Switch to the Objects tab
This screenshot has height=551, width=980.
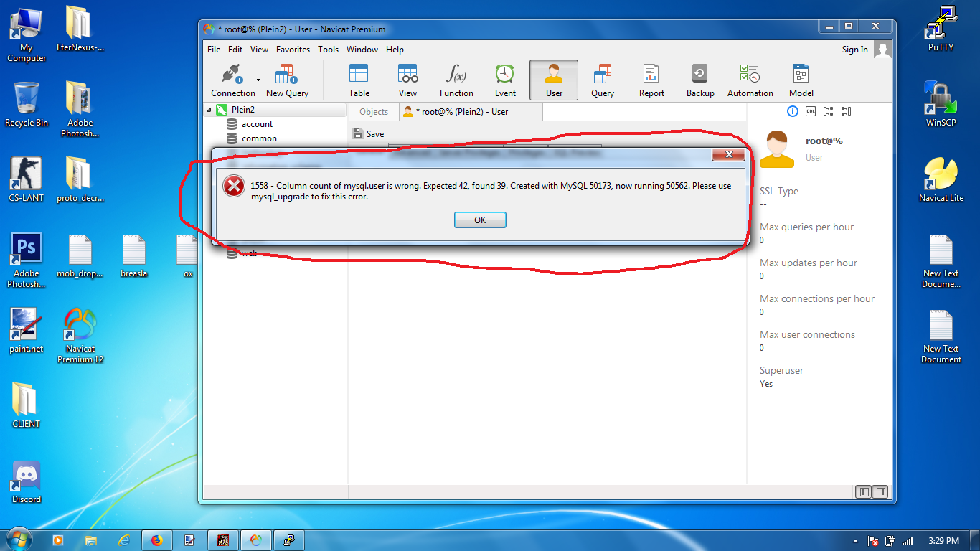pyautogui.click(x=374, y=112)
